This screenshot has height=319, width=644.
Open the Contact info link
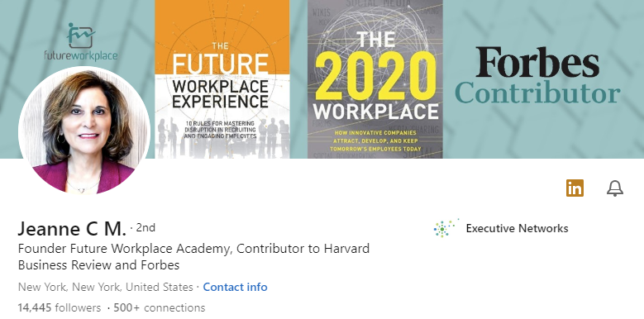click(x=235, y=287)
